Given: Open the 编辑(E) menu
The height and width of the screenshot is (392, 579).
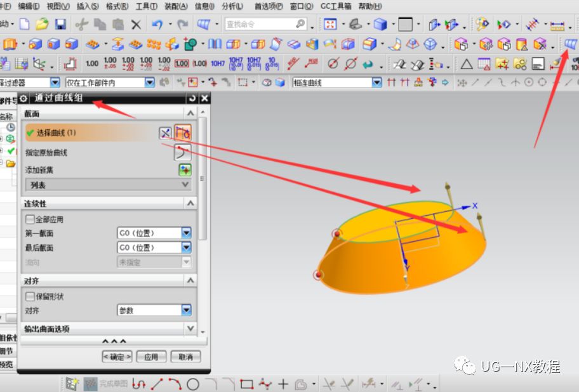Looking at the screenshot, I should tap(29, 6).
